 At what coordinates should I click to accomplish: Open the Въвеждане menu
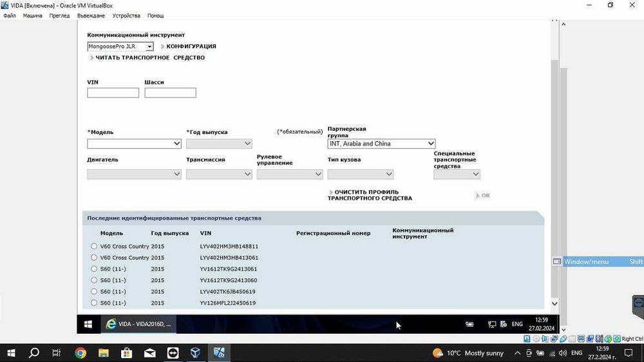point(91,15)
